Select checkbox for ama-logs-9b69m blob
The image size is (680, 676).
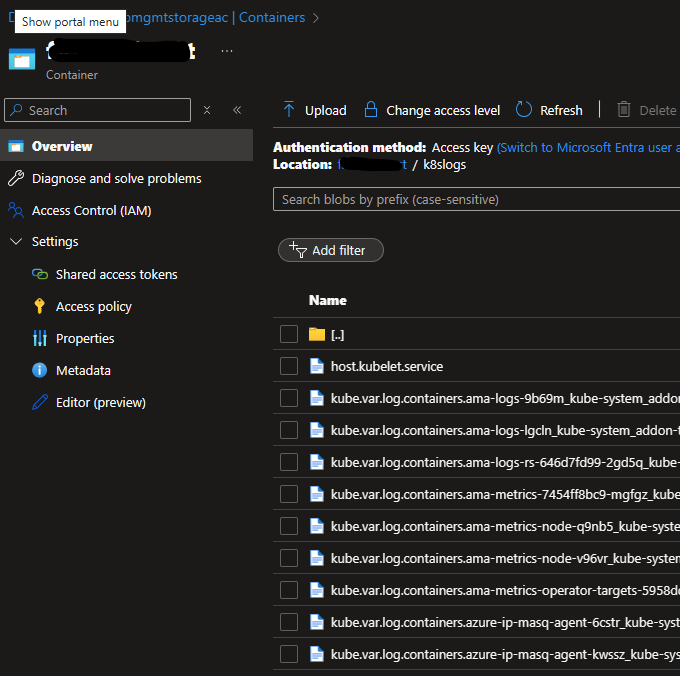click(289, 398)
